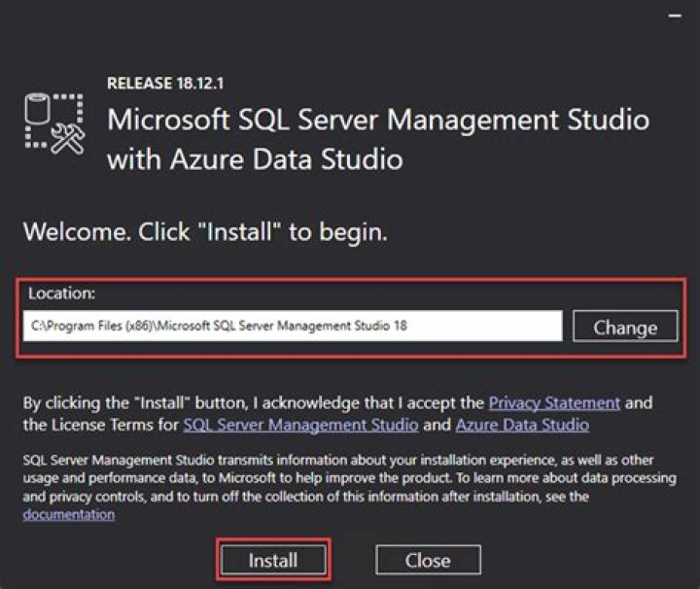Focus the Location path input field
Image resolution: width=700 pixels, height=589 pixels.
click(x=292, y=327)
